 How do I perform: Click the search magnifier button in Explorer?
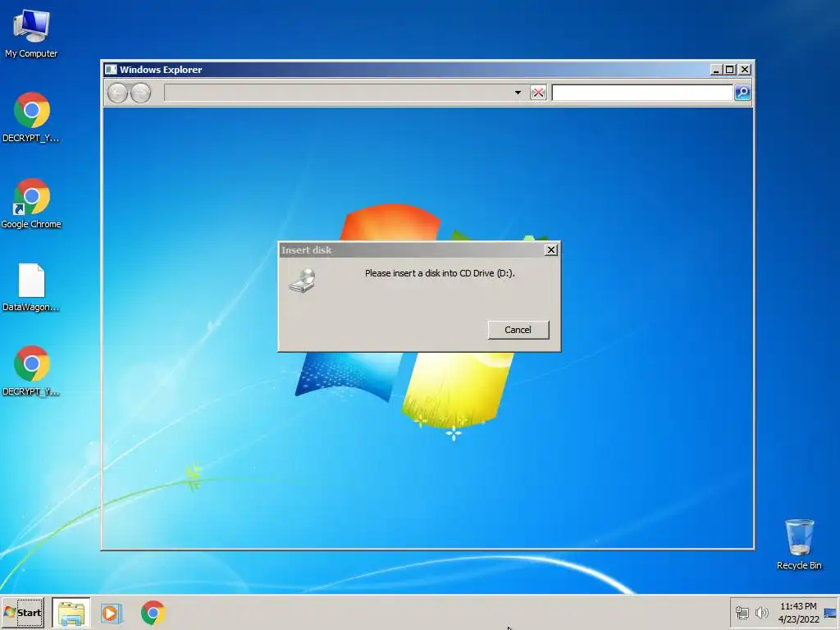[742, 93]
